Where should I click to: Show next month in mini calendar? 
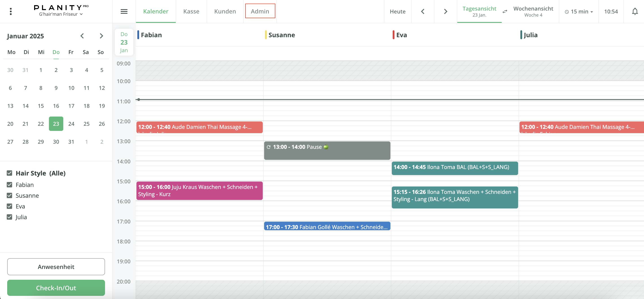pos(101,36)
